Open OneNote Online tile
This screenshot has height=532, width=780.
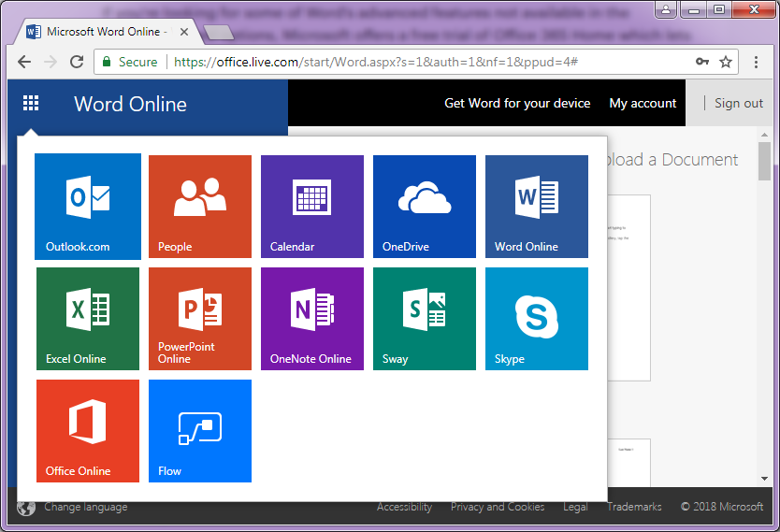(311, 319)
